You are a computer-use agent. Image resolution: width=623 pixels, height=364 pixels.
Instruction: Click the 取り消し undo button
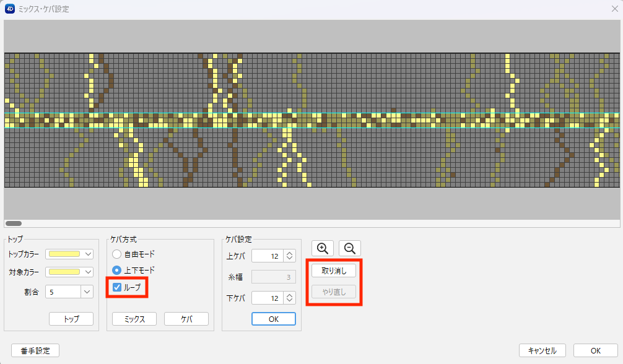click(334, 271)
